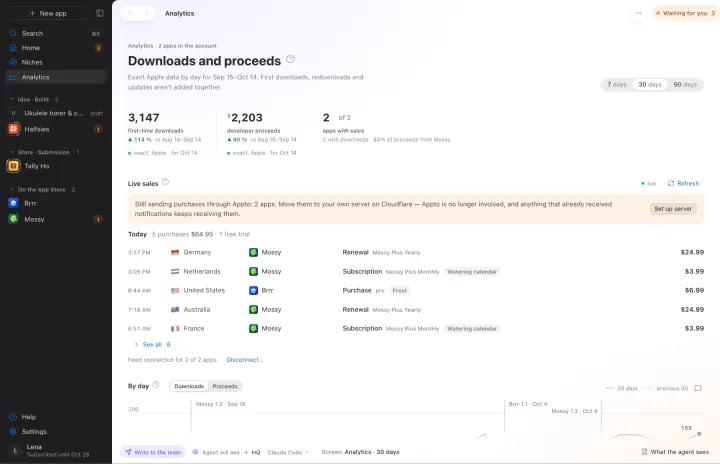Open the Mossy app in the sidebar
This screenshot has height=464, width=720.
pos(56,219)
